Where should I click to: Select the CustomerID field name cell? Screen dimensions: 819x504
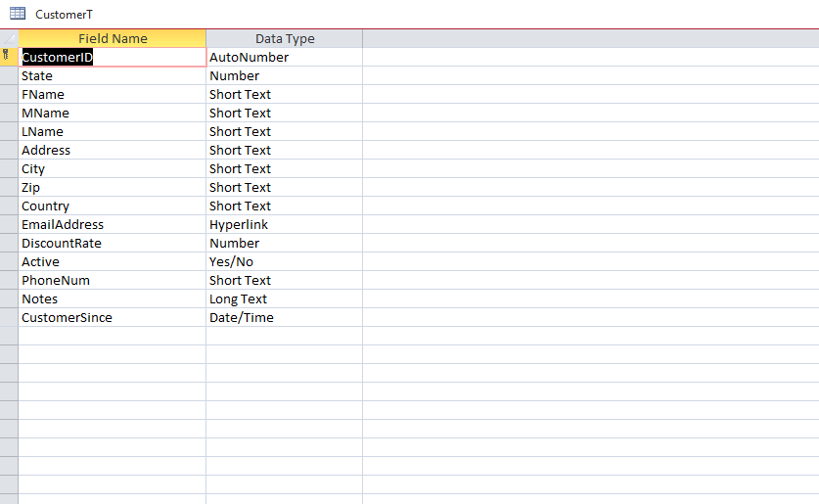pos(113,57)
